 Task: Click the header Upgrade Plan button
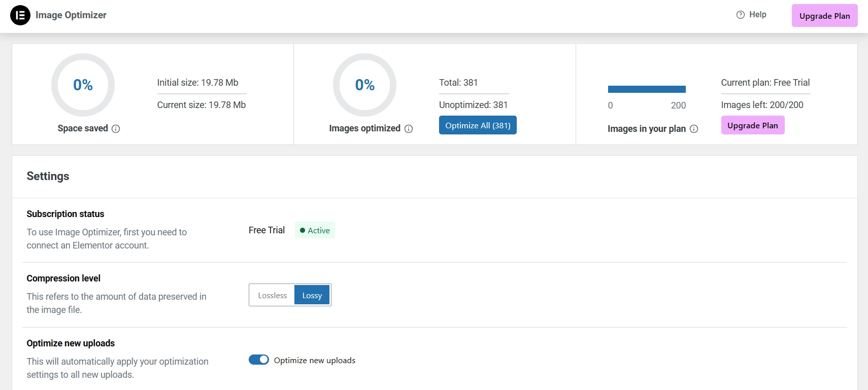tap(824, 16)
